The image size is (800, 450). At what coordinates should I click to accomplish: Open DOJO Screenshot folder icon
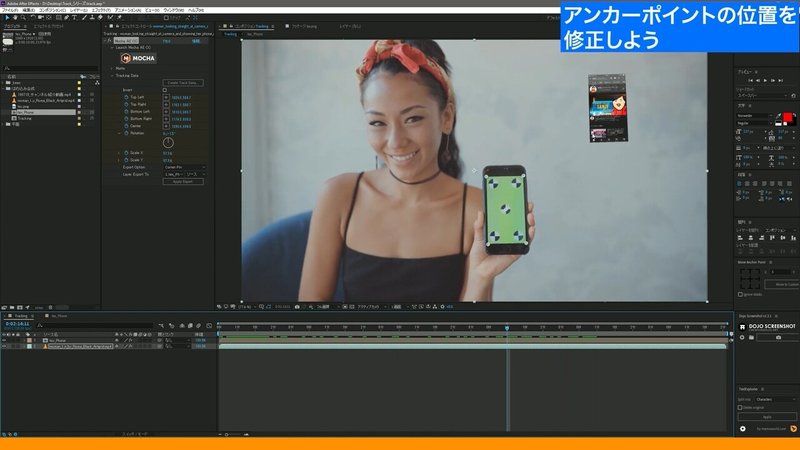click(752, 337)
